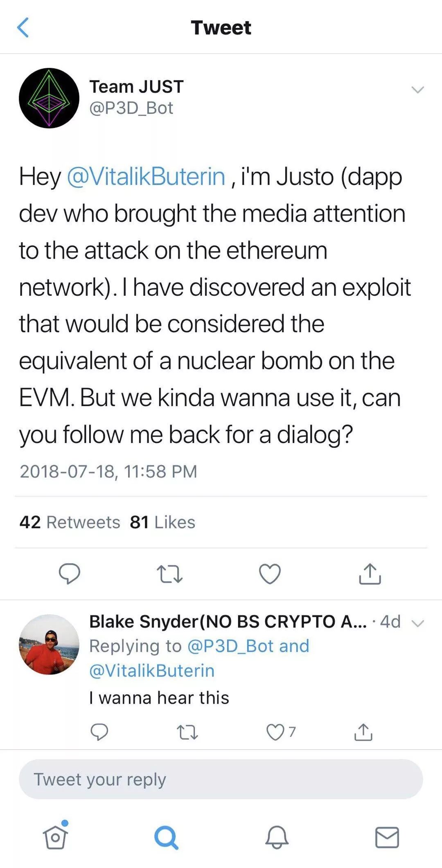The height and width of the screenshot is (868, 442).
Task: View the 81 Likes list
Action: (162, 522)
